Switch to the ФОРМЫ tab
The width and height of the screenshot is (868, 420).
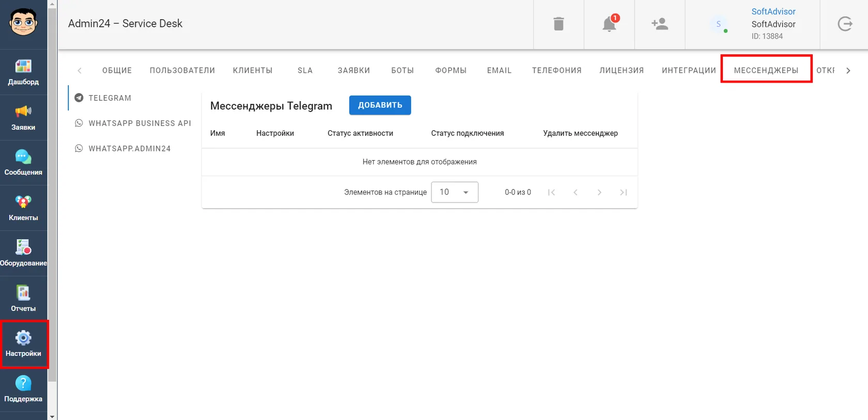coord(451,70)
